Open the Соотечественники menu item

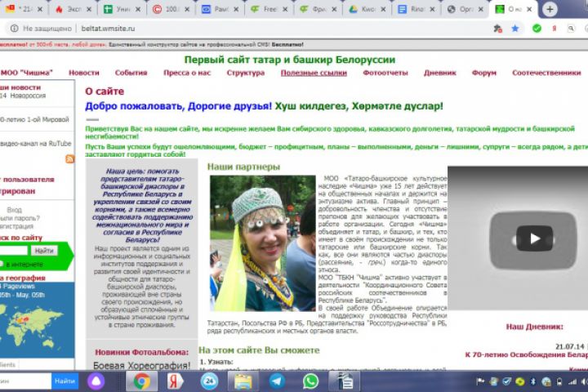[x=546, y=73]
